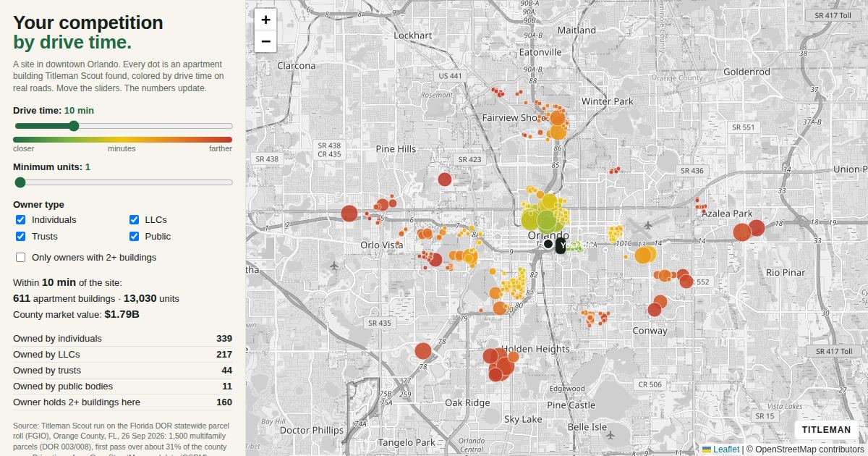Click the Pine Castle map label
The height and width of the screenshot is (456, 868).
click(x=571, y=405)
